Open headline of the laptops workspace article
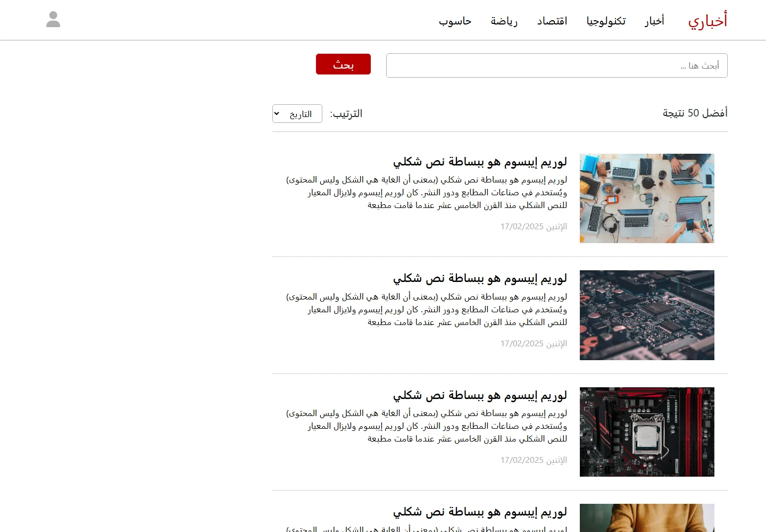 tap(480, 162)
